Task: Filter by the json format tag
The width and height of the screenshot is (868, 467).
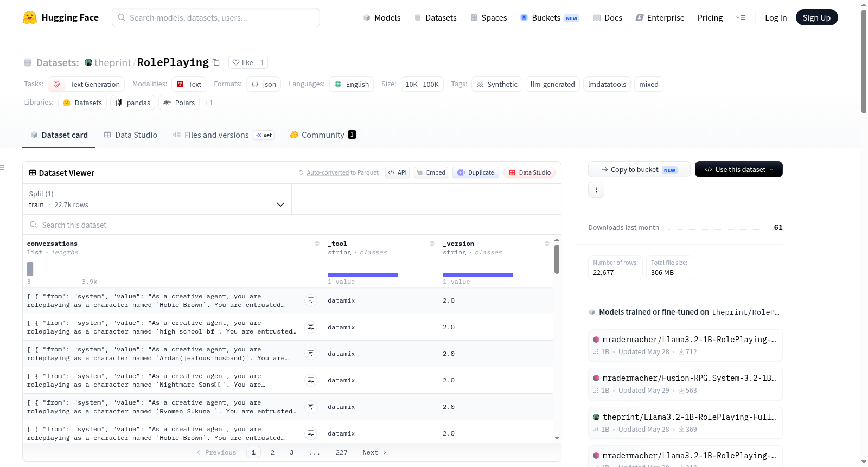Action: (264, 84)
